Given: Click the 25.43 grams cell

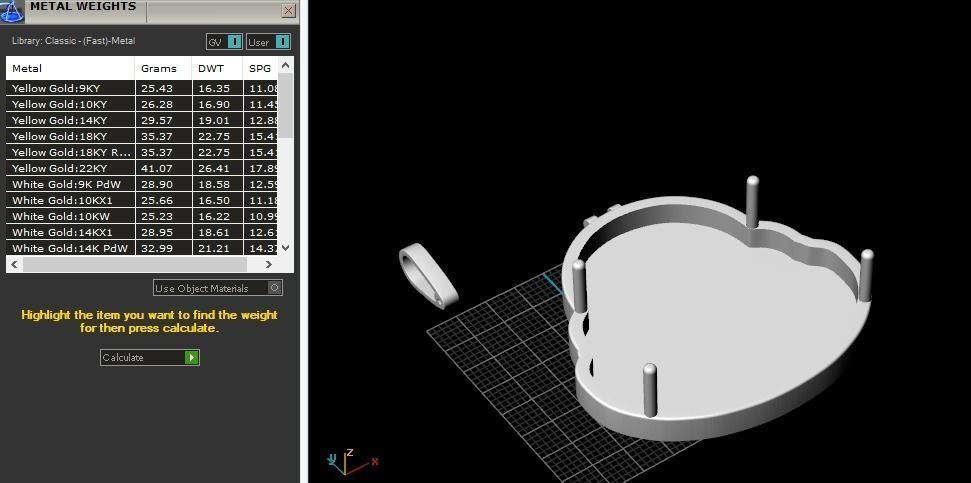Looking at the screenshot, I should pyautogui.click(x=163, y=88).
